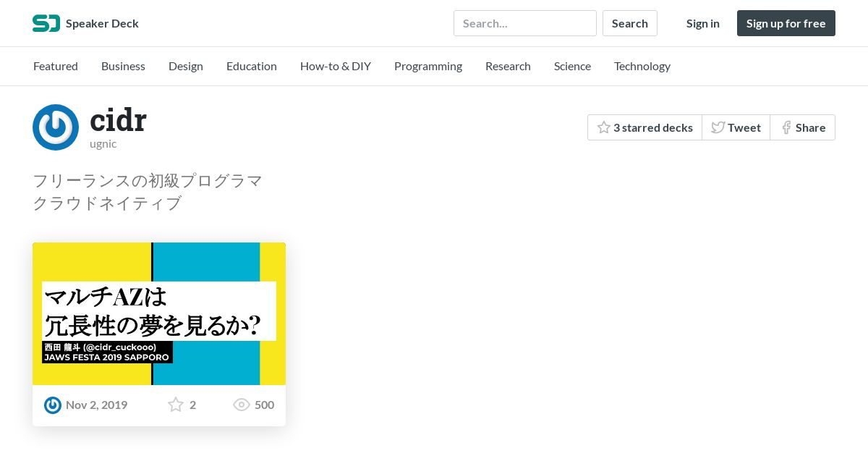Viewport: 868px width, 456px height.
Task: Open the Programming category
Action: 428,66
